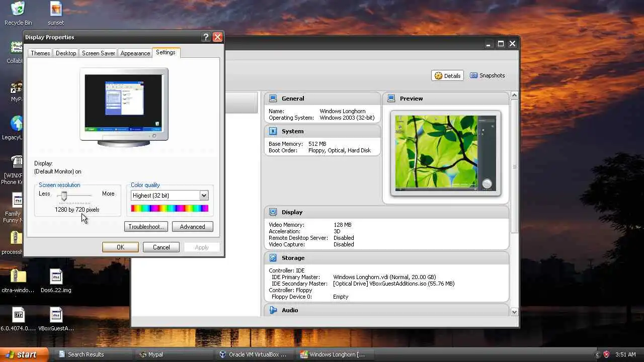
Task: Click the Audio section speaker icon
Action: 273,310
